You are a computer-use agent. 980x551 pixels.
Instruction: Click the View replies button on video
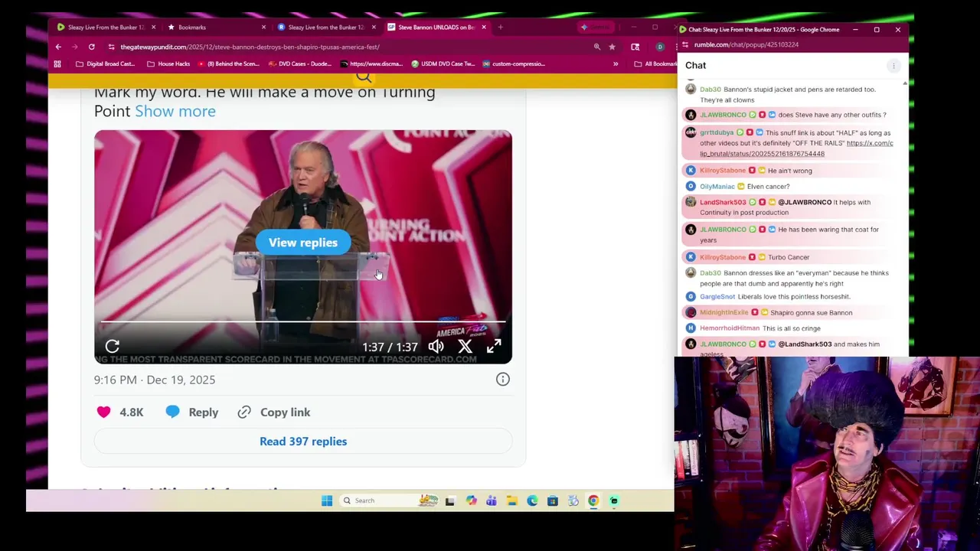[303, 243]
